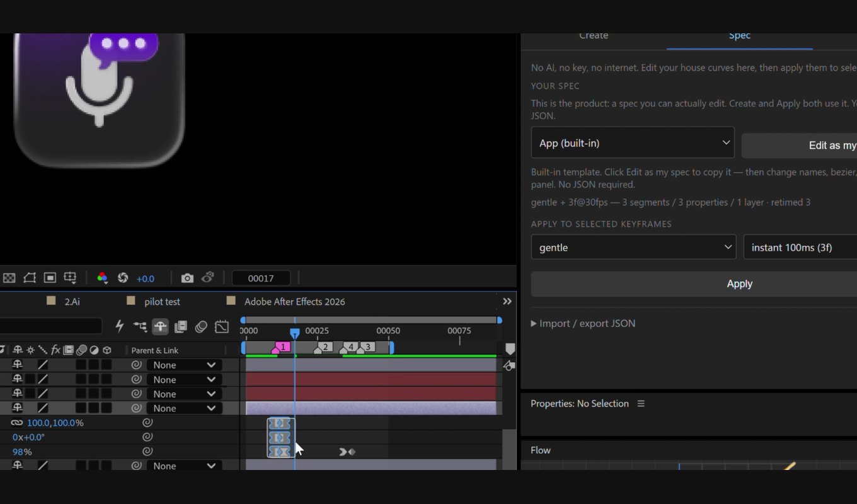Toggle motion blur for the composition
857x504 pixels.
(x=201, y=326)
